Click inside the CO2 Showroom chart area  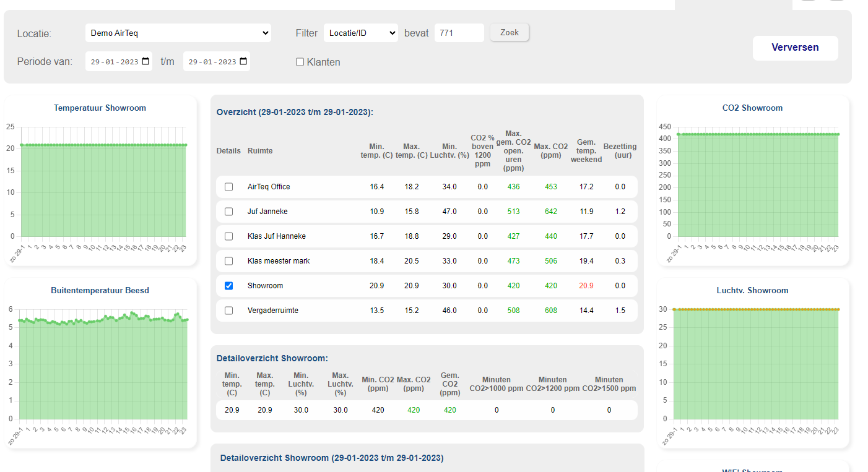pyautogui.click(x=758, y=182)
